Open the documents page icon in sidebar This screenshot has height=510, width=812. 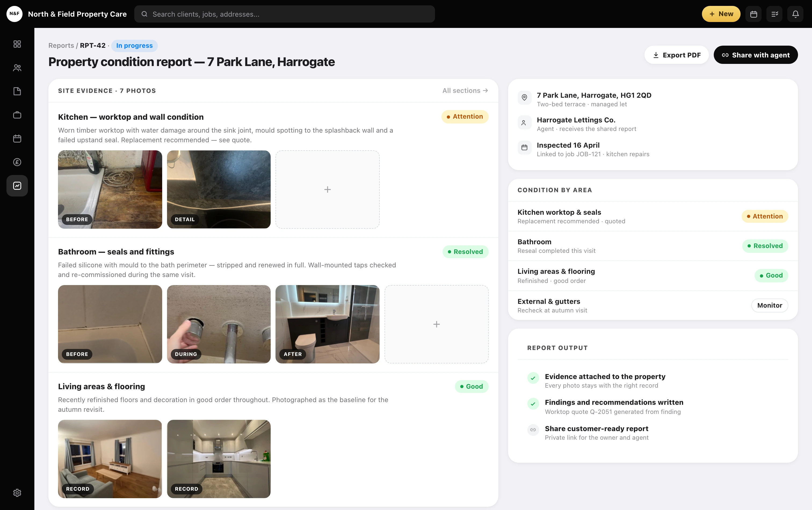(17, 91)
